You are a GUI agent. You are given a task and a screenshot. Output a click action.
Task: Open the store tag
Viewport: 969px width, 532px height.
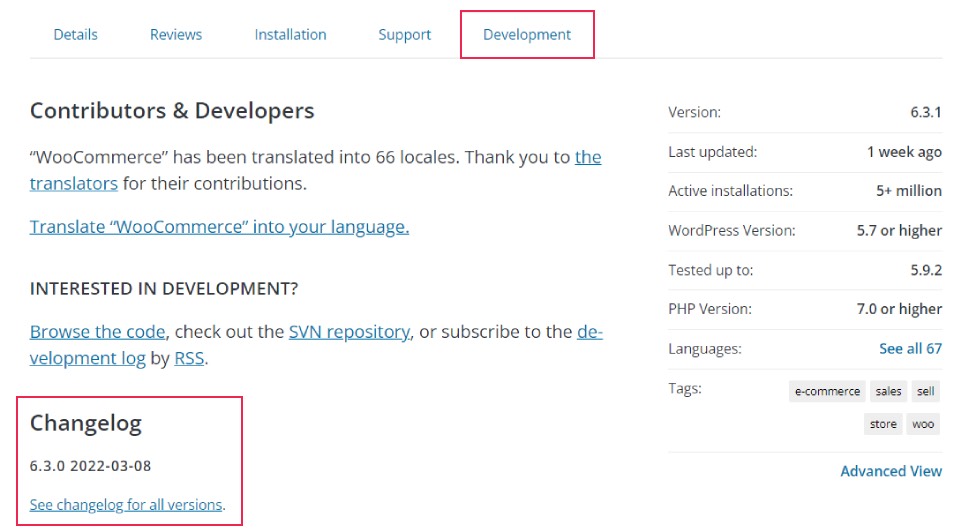883,424
